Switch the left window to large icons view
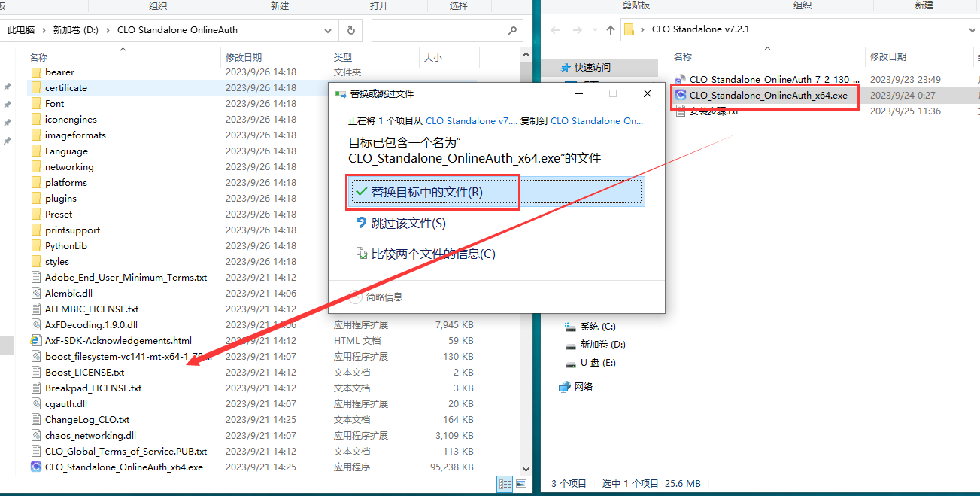This screenshot has width=980, height=496. click(x=521, y=484)
